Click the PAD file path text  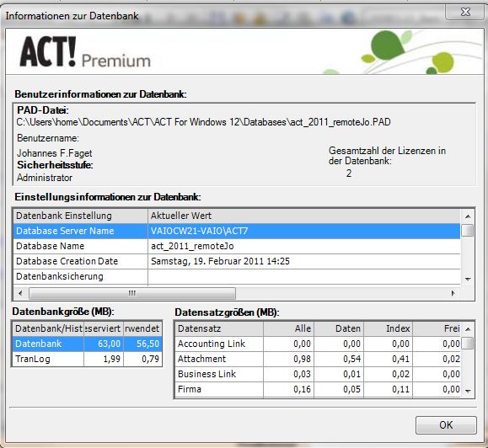pyautogui.click(x=203, y=122)
